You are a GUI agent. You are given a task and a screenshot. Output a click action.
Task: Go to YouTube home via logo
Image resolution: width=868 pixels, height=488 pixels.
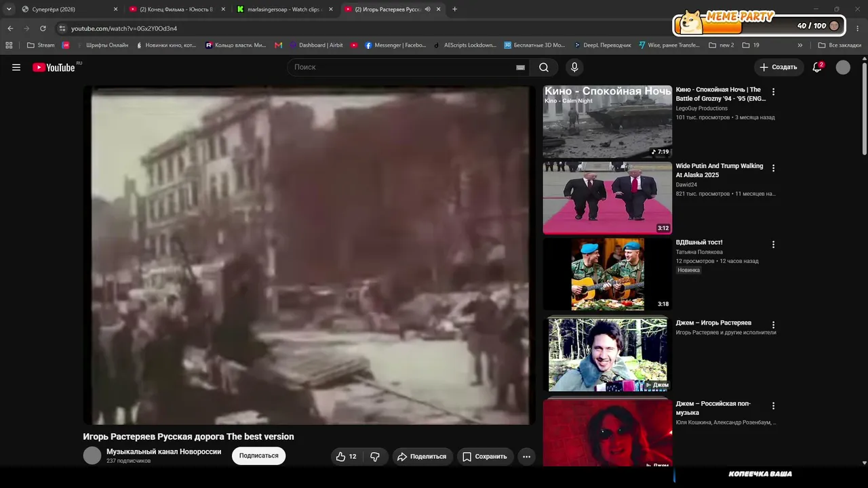point(54,67)
